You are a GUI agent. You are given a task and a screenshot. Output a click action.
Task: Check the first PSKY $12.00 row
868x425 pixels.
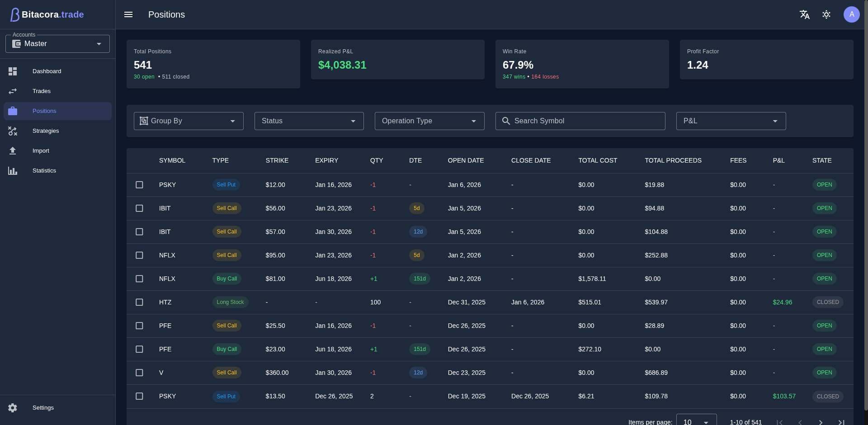coord(139,185)
